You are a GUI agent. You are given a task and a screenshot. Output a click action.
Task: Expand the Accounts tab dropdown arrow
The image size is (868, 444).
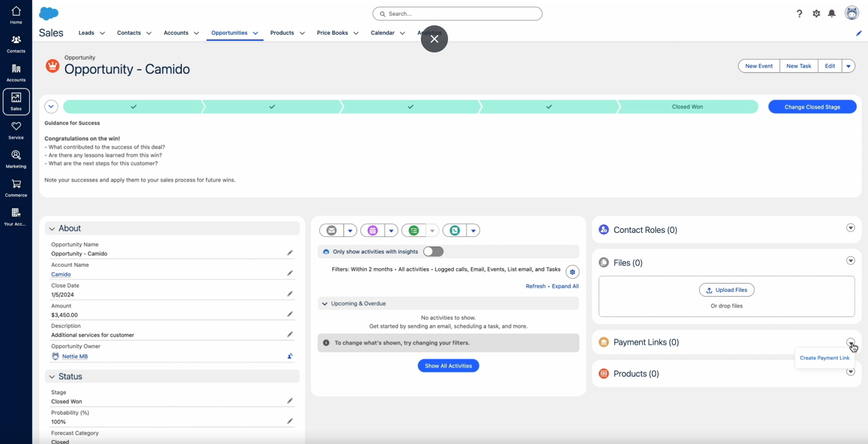tap(196, 33)
